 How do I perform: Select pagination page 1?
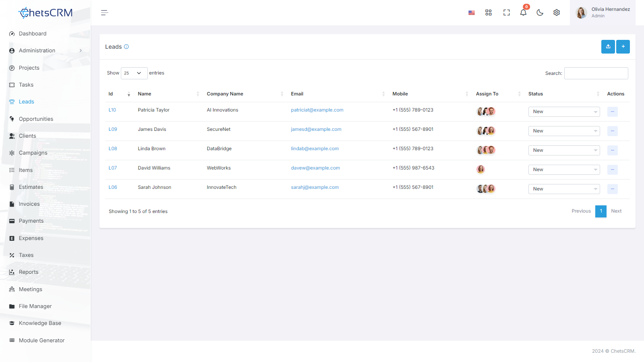(601, 211)
